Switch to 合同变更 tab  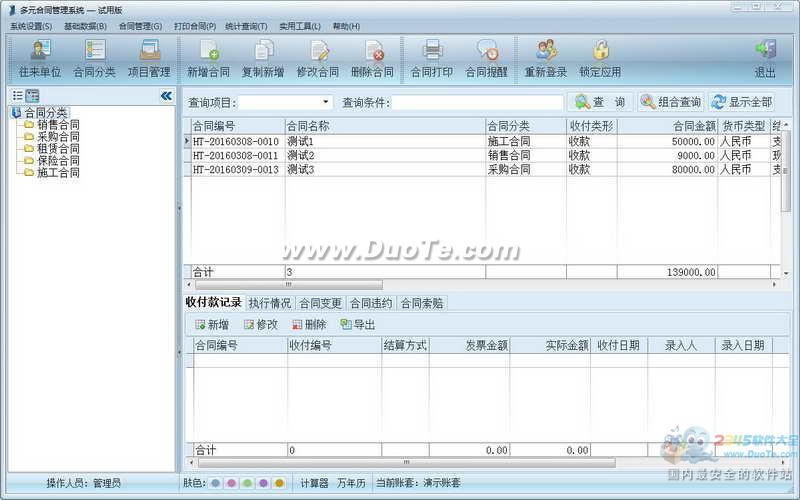click(x=320, y=303)
